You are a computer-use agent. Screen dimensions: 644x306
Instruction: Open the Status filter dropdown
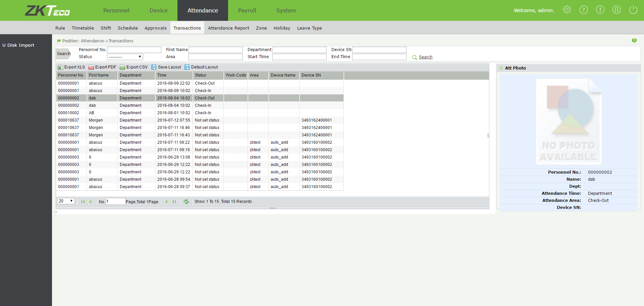click(125, 57)
